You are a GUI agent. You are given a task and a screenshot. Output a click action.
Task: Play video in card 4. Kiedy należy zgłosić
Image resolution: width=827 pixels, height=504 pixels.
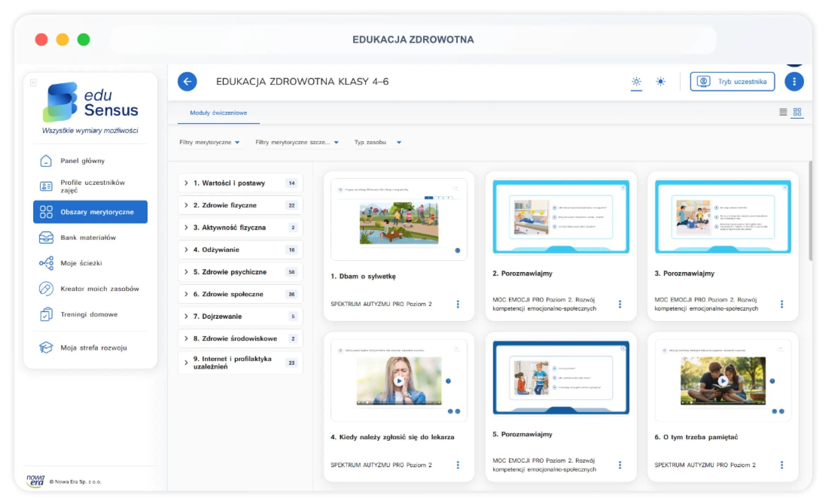pyautogui.click(x=399, y=381)
